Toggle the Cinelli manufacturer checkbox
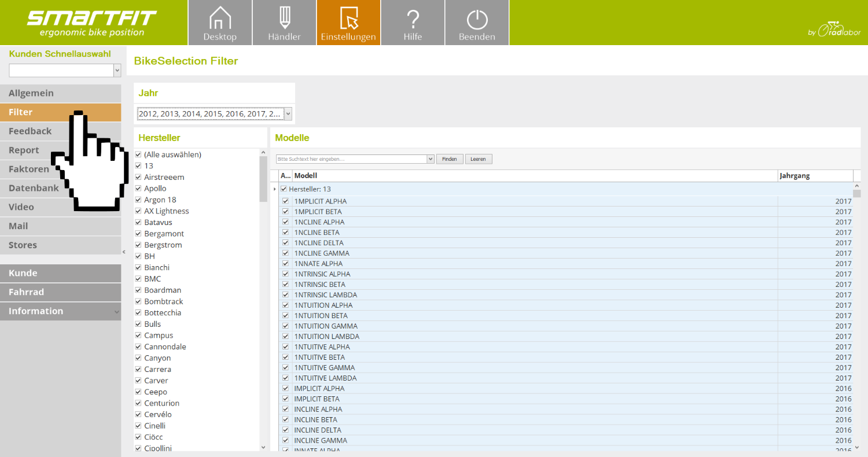The height and width of the screenshot is (457, 868). pyautogui.click(x=138, y=426)
